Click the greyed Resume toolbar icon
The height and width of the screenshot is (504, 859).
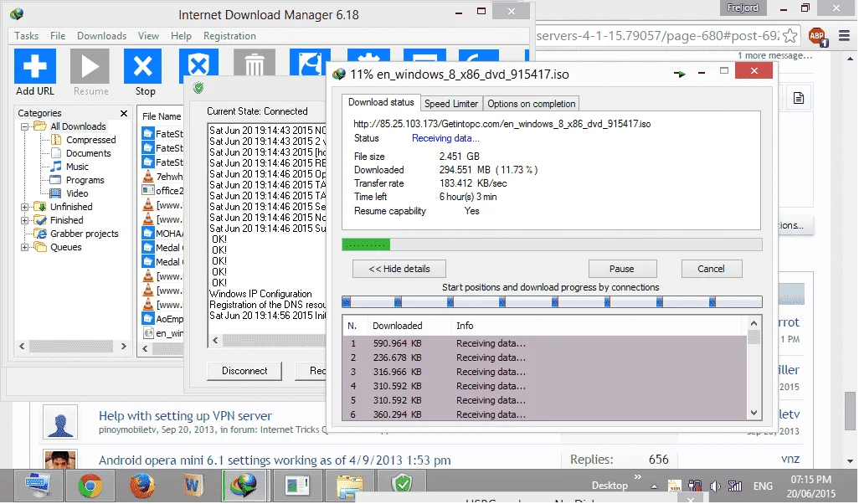pos(90,66)
